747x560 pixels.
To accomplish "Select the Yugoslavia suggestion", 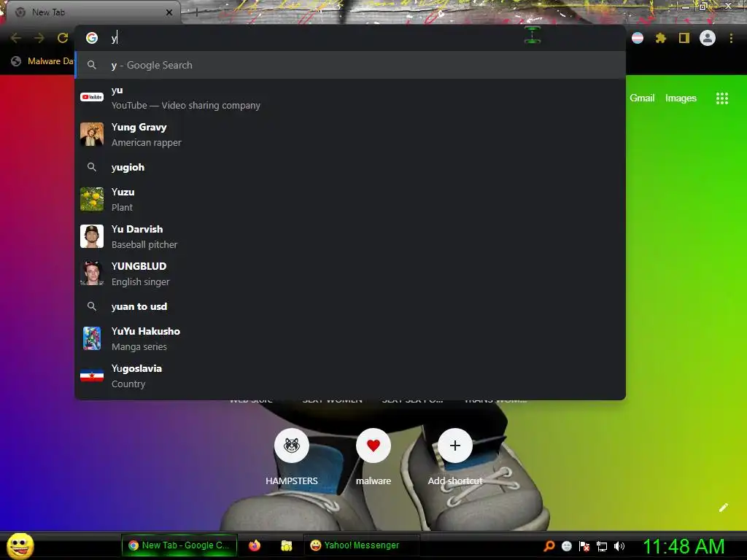I will point(350,376).
